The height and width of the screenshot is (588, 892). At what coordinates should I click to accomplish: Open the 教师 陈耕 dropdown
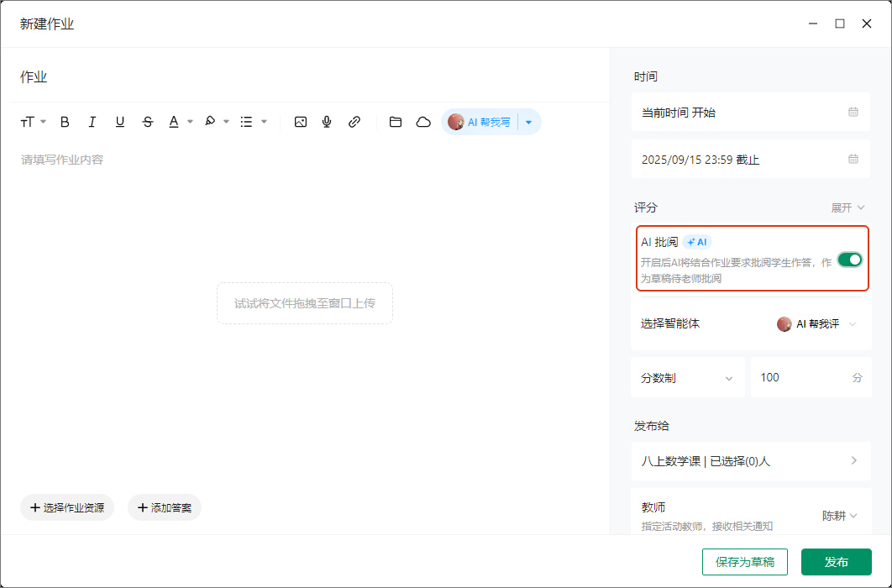point(839,515)
